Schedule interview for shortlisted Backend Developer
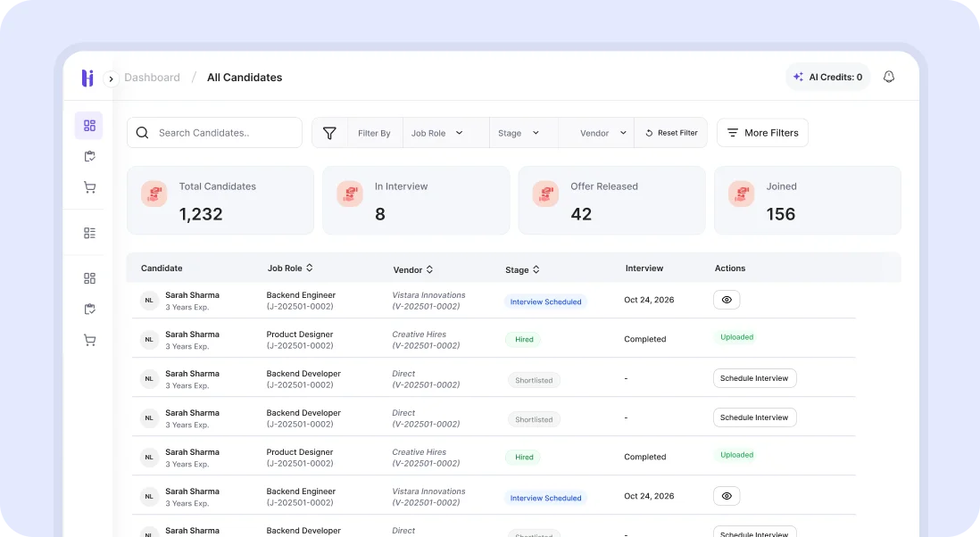The width and height of the screenshot is (980, 537). coord(754,377)
